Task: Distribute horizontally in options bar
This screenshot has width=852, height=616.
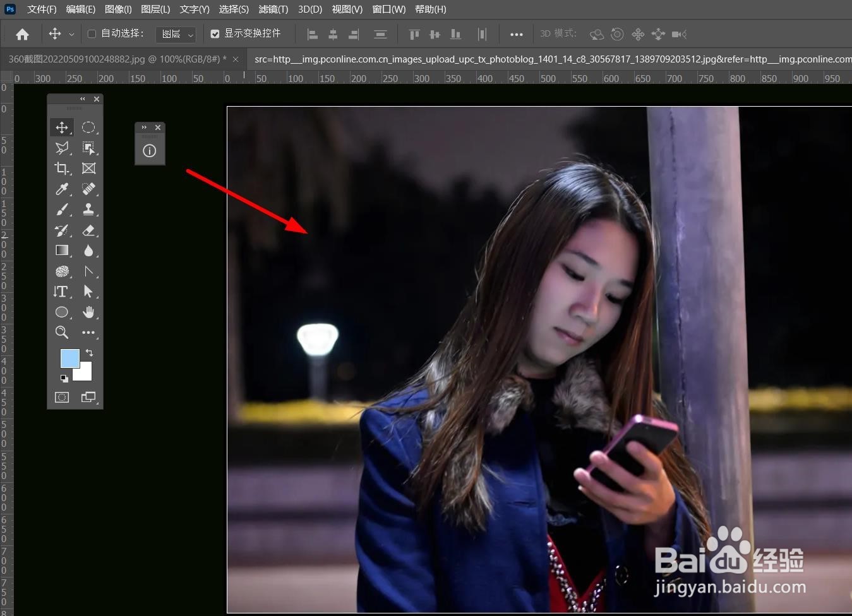Action: click(x=482, y=34)
